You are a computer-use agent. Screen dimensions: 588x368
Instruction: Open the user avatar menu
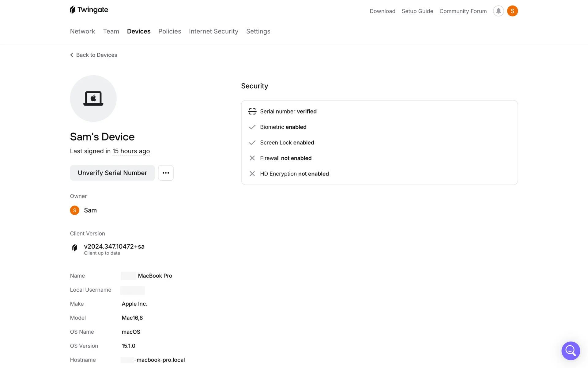[512, 11]
